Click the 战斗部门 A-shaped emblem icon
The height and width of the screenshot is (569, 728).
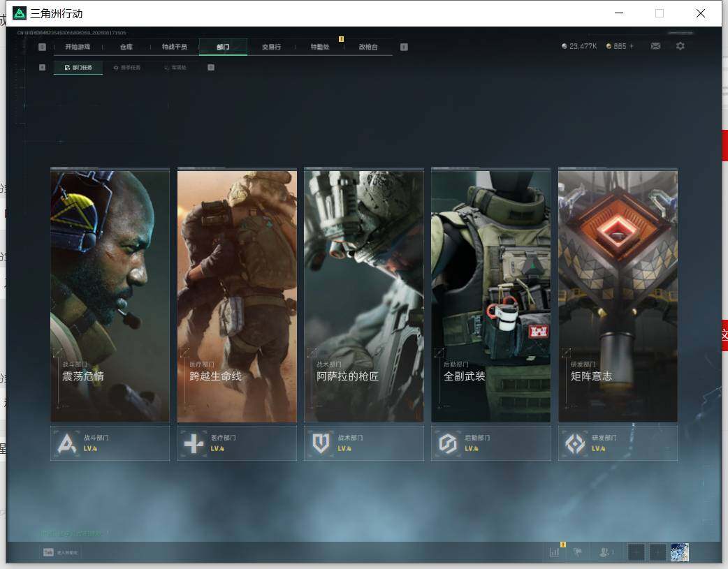tap(67, 443)
